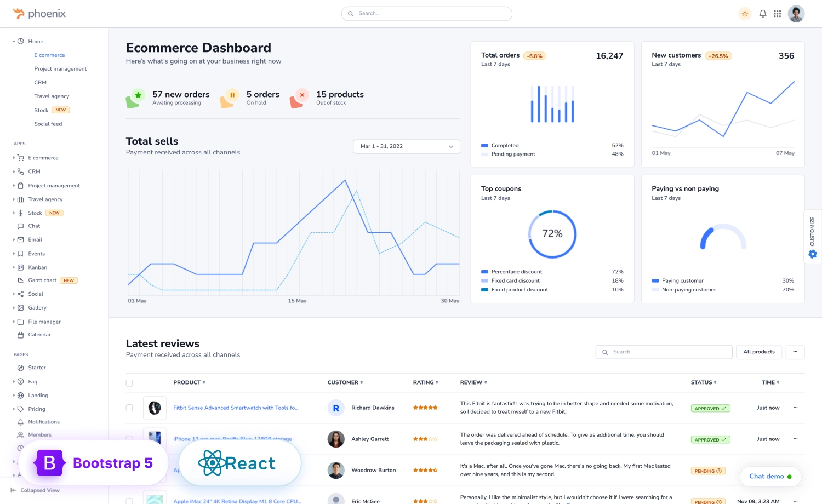
Task: Expand the File manager chevron
Action: tap(14, 322)
